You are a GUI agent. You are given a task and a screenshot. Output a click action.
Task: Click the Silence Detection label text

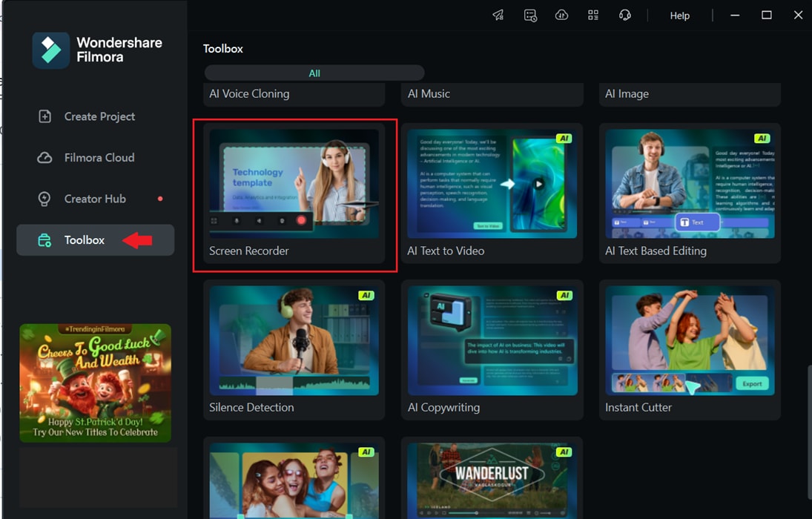[251, 407]
